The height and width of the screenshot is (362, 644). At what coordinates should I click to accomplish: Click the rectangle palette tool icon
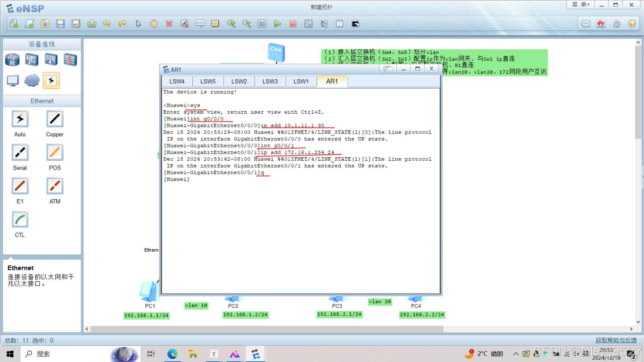(215, 23)
